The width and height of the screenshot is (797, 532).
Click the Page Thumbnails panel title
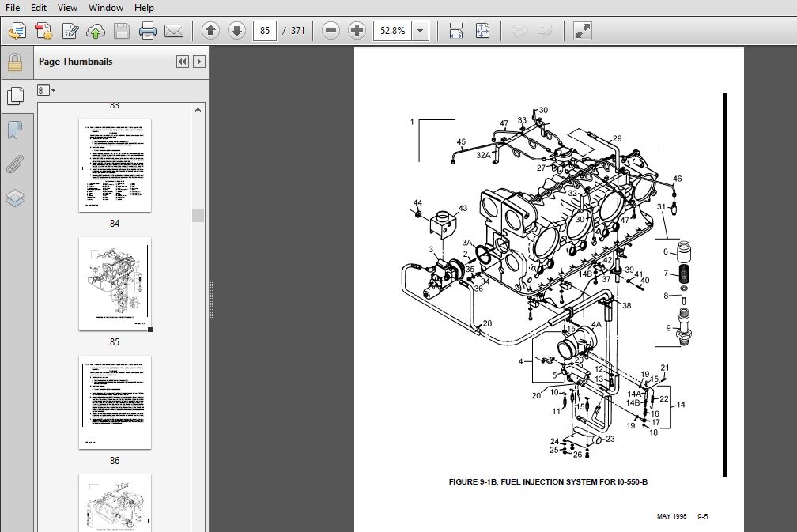point(75,62)
